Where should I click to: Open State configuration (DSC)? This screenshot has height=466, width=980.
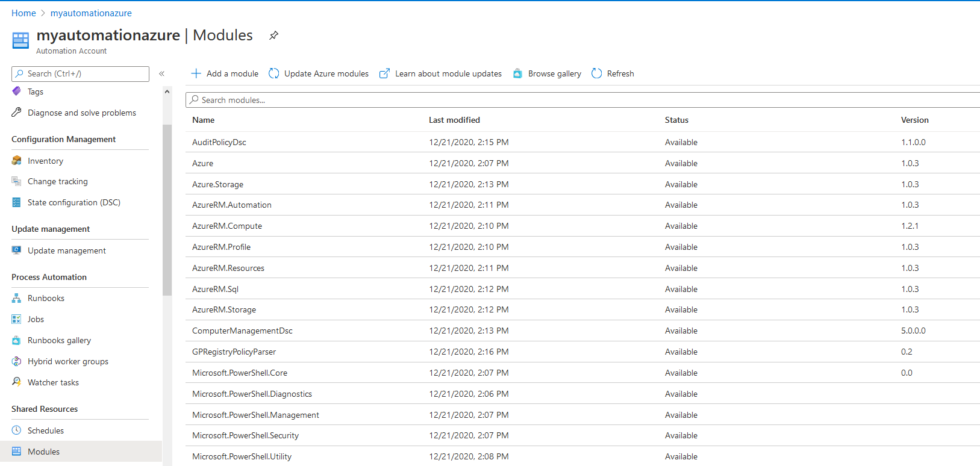[73, 202]
